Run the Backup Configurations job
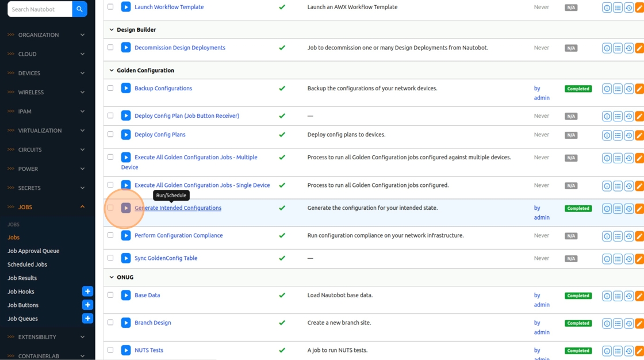Screen dimensions: 644x360 (x=126, y=89)
